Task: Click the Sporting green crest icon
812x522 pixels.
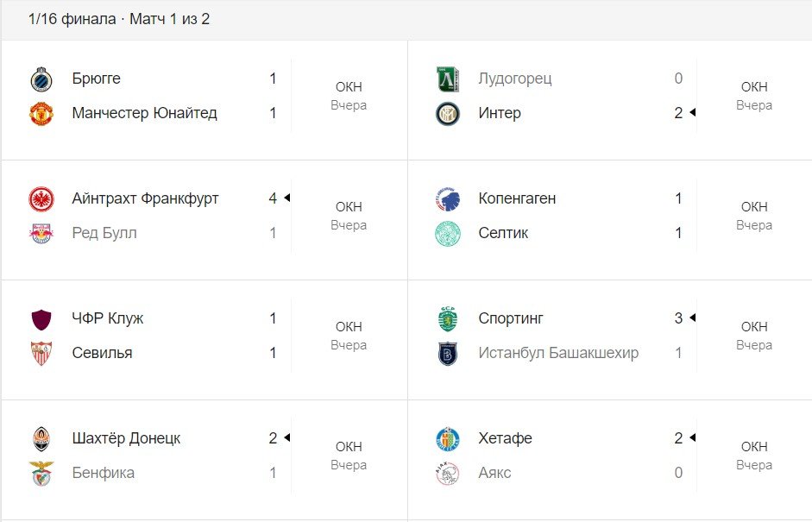Action: point(448,319)
